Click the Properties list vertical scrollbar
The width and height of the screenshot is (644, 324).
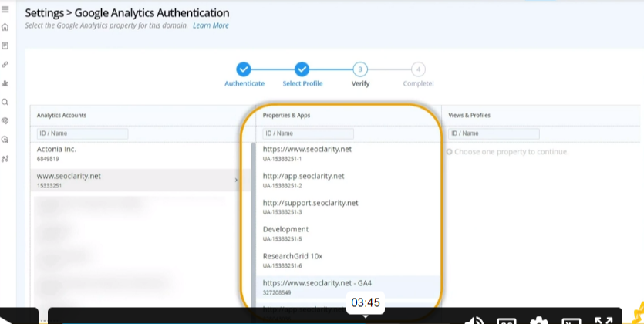[253, 224]
